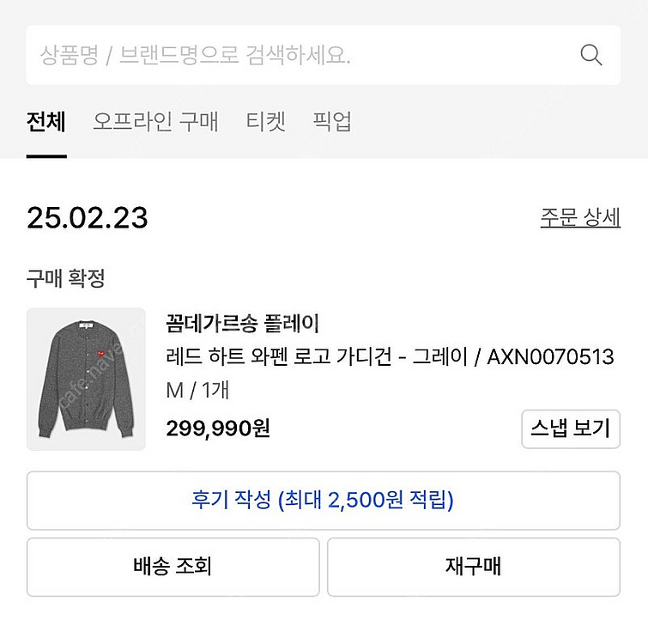Open the 주문 상세 link

click(x=579, y=217)
